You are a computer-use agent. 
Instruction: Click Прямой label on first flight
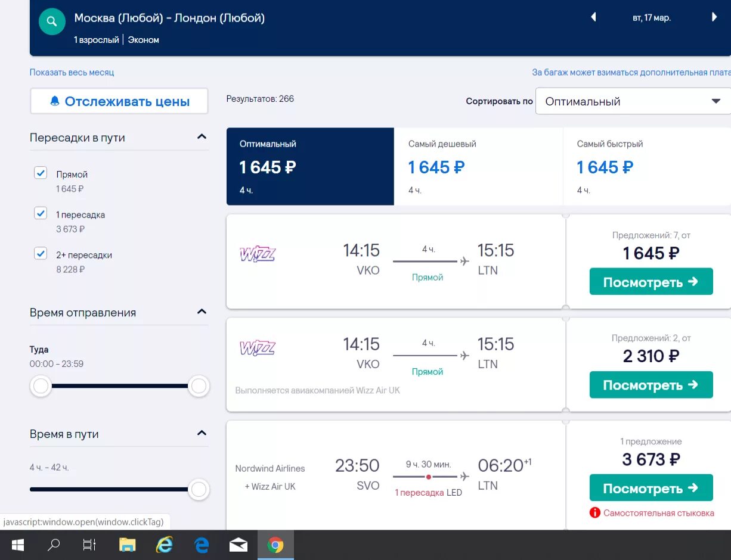click(428, 277)
